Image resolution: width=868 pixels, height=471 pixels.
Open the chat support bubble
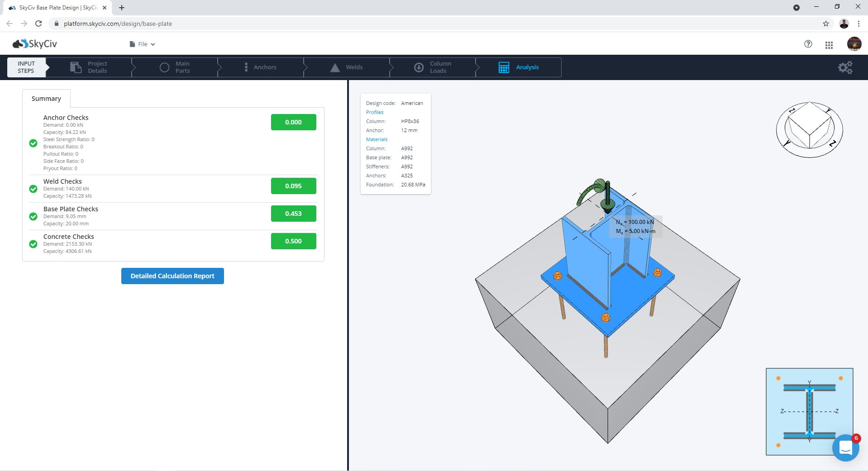(x=845, y=447)
